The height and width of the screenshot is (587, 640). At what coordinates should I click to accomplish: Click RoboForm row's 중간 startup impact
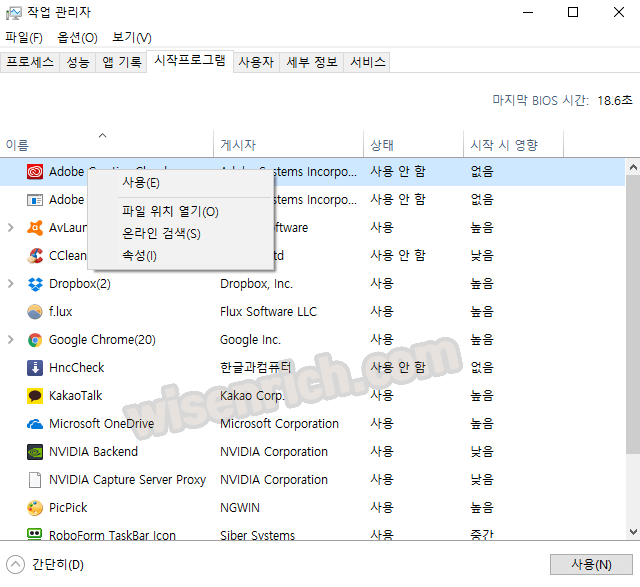point(482,535)
